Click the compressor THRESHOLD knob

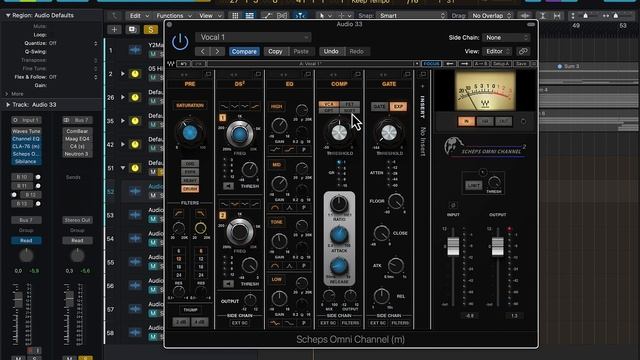pyautogui.click(x=339, y=132)
